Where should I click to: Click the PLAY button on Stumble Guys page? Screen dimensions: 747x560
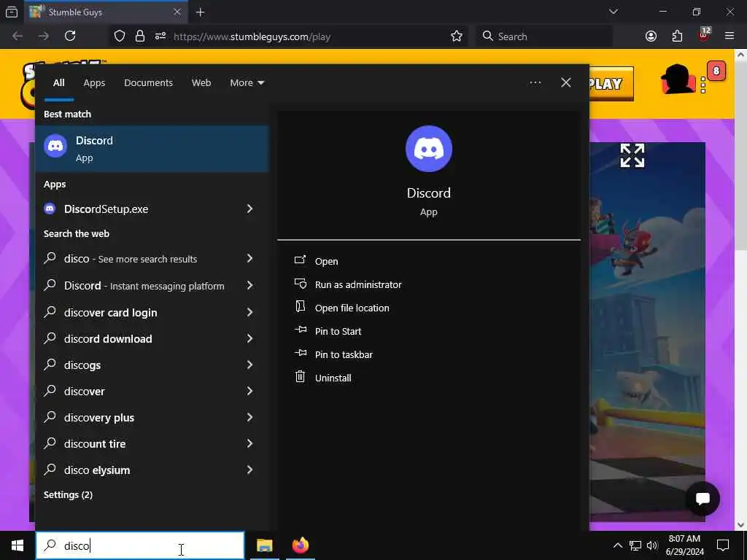point(611,83)
